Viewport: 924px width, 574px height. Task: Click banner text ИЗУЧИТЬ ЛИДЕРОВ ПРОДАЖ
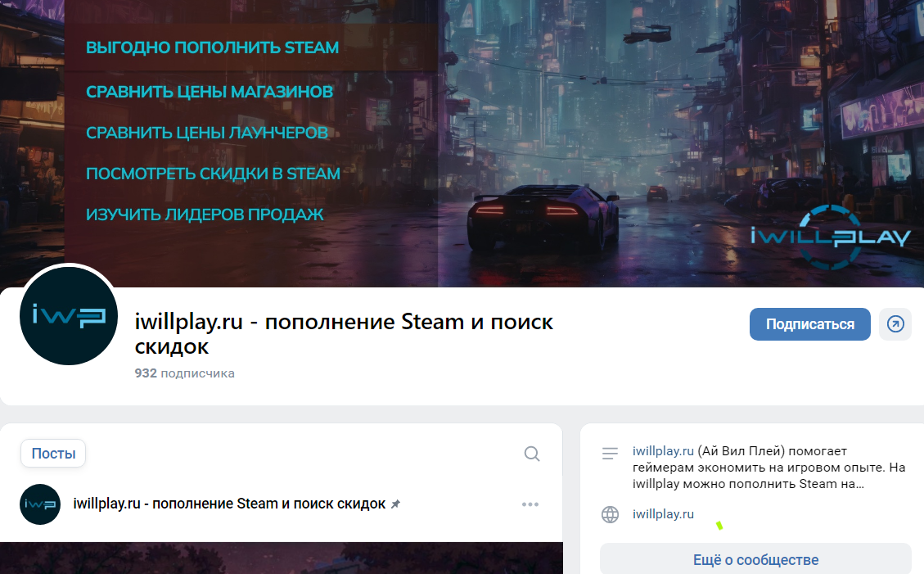click(205, 215)
